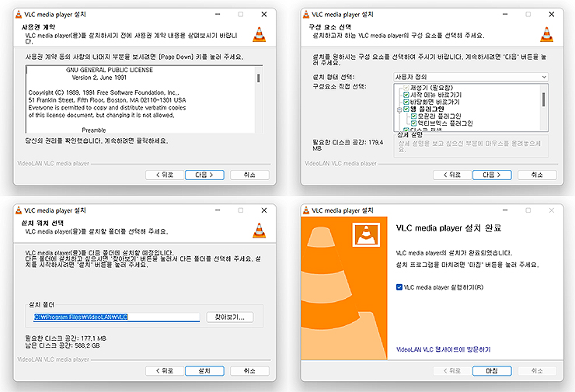Click the component list scrollbar thumb
Viewport: 575px width, 392px height.
(x=543, y=99)
